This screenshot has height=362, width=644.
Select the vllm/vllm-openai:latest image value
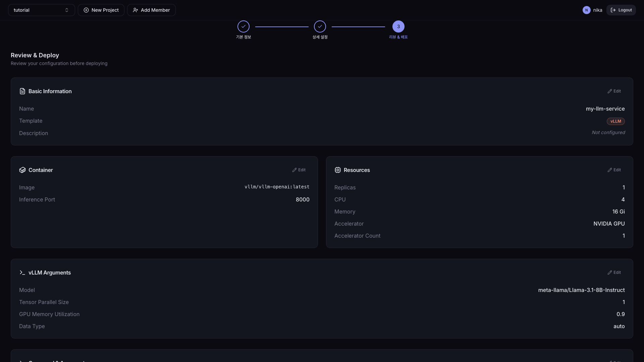point(277,187)
